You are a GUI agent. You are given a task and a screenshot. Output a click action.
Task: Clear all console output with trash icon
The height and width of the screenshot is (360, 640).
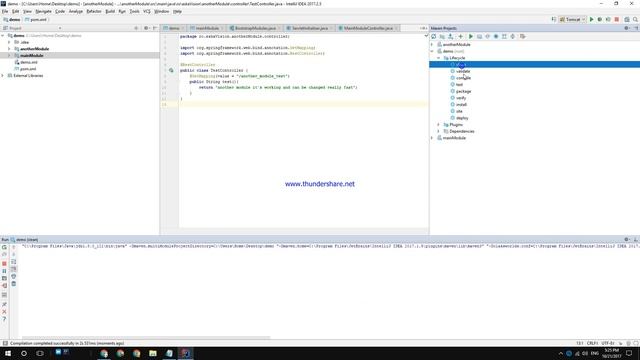click(x=13, y=284)
